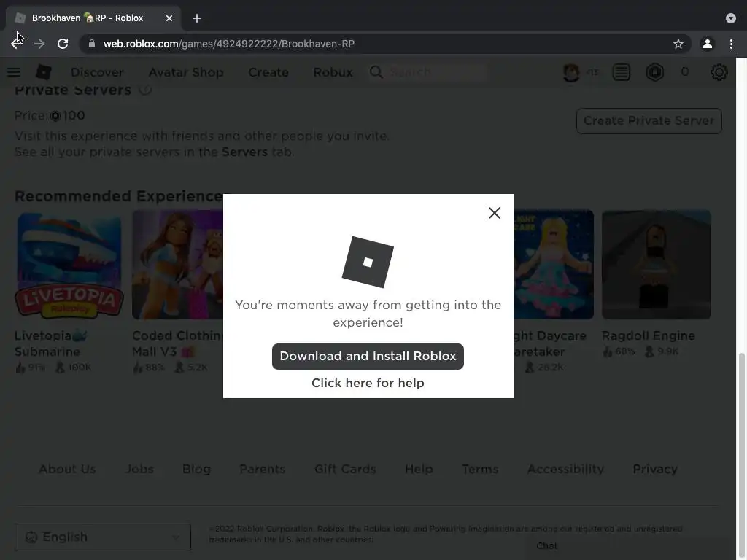Click the Roblox search magnifier icon
747x560 pixels.
tap(376, 72)
